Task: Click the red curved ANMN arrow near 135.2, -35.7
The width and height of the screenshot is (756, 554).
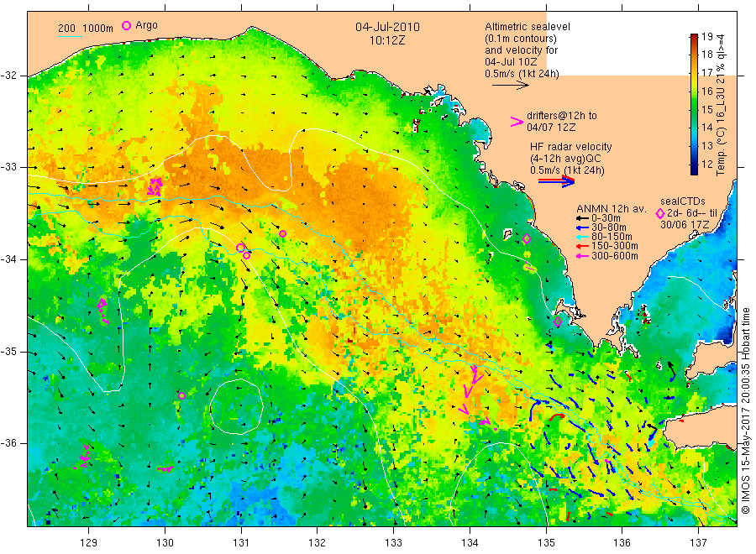Action: (x=558, y=416)
